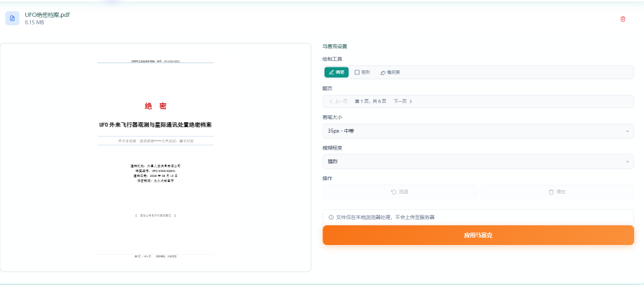This screenshot has width=644, height=285.
Task: Click the PDF page preview canvas
Action: click(x=156, y=157)
